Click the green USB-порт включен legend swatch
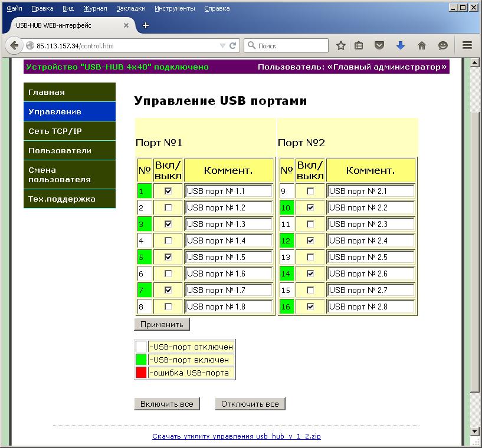The image size is (482, 448). coord(141,360)
